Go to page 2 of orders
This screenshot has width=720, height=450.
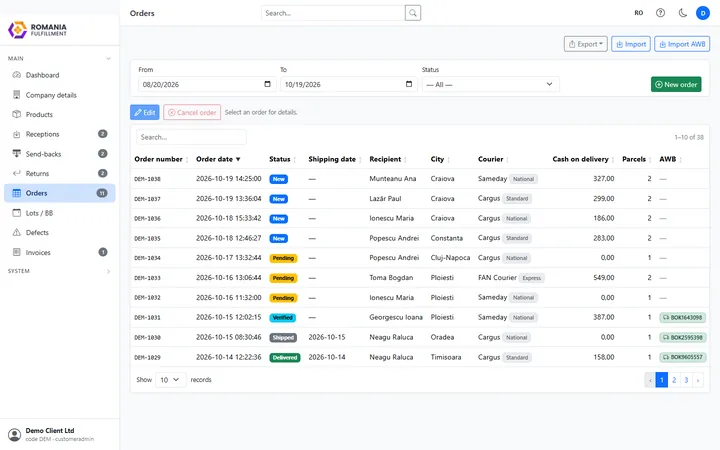(674, 380)
